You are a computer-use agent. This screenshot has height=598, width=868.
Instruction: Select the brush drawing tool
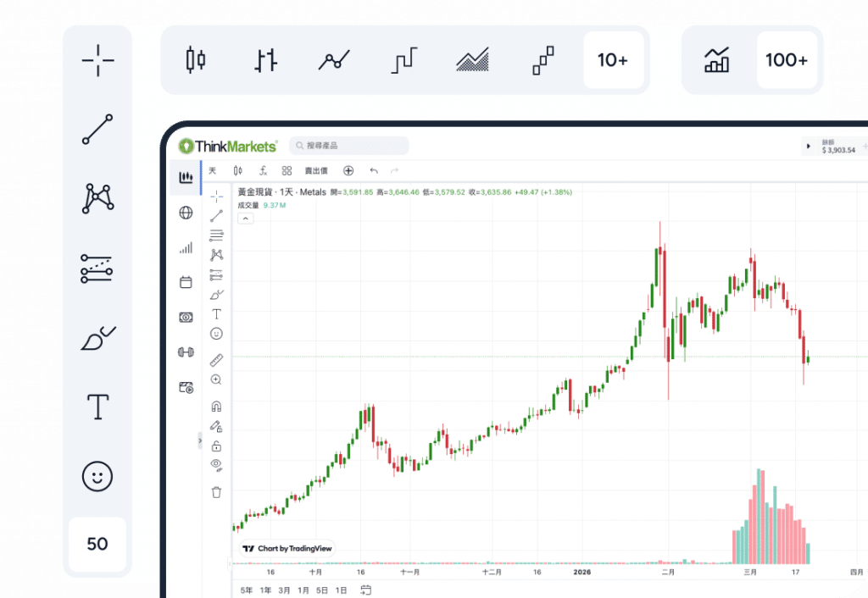(x=216, y=295)
